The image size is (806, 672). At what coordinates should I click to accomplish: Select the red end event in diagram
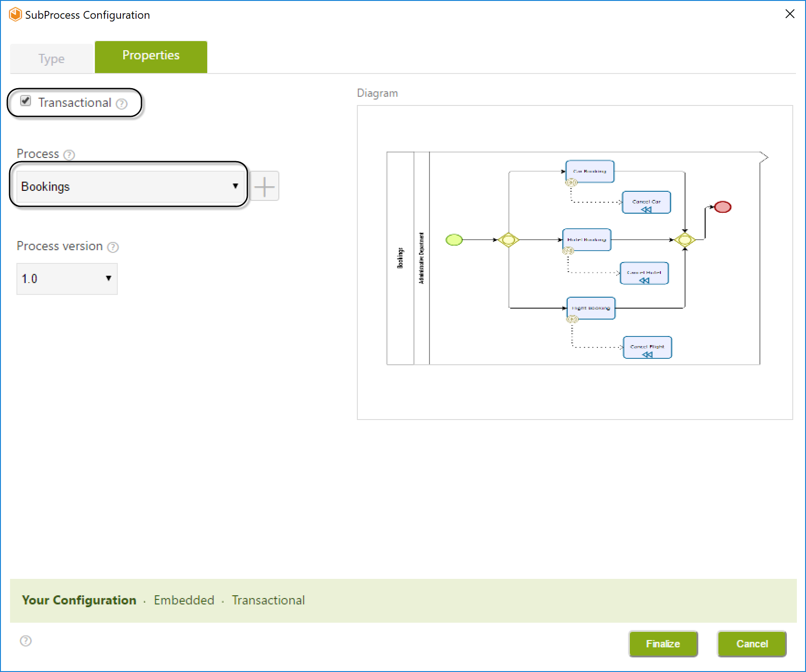(x=722, y=207)
